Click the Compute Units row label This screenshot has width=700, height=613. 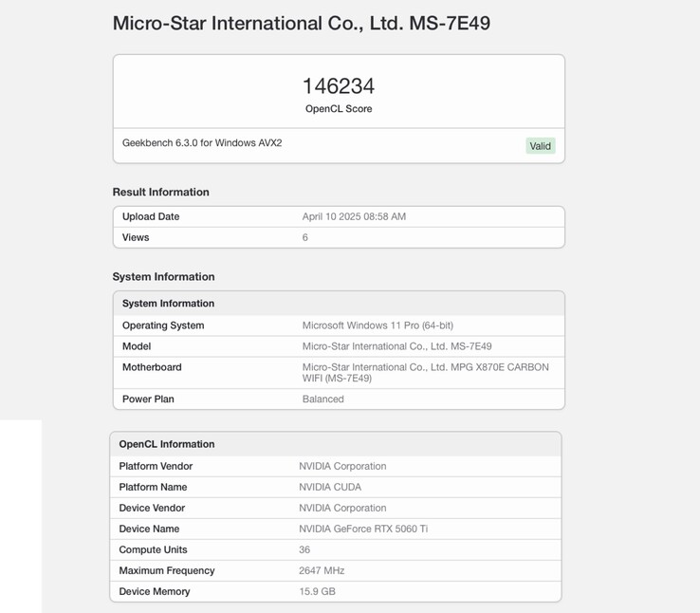(153, 549)
